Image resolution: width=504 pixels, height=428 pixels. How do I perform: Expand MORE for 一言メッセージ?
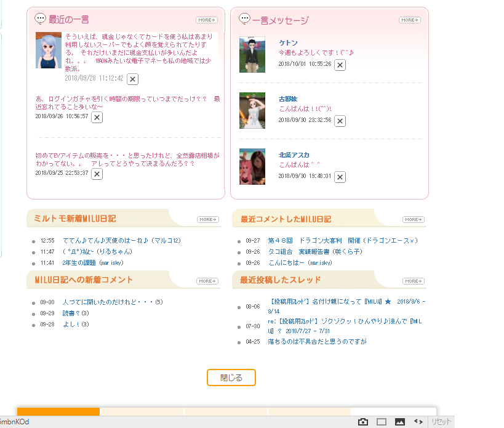tap(410, 20)
